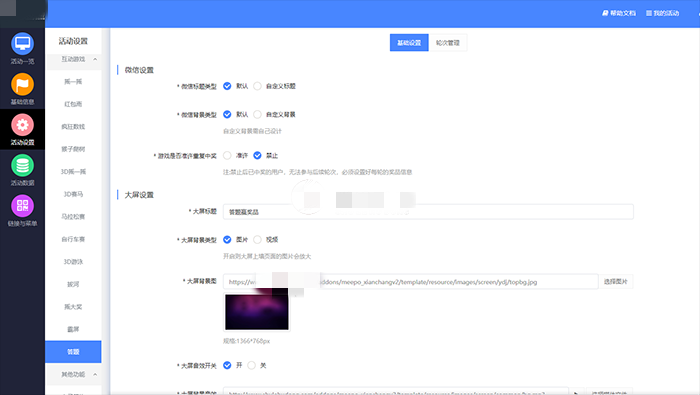The width and height of the screenshot is (700, 395).
Task: Switch to the 基础设置 tab
Action: tap(409, 42)
